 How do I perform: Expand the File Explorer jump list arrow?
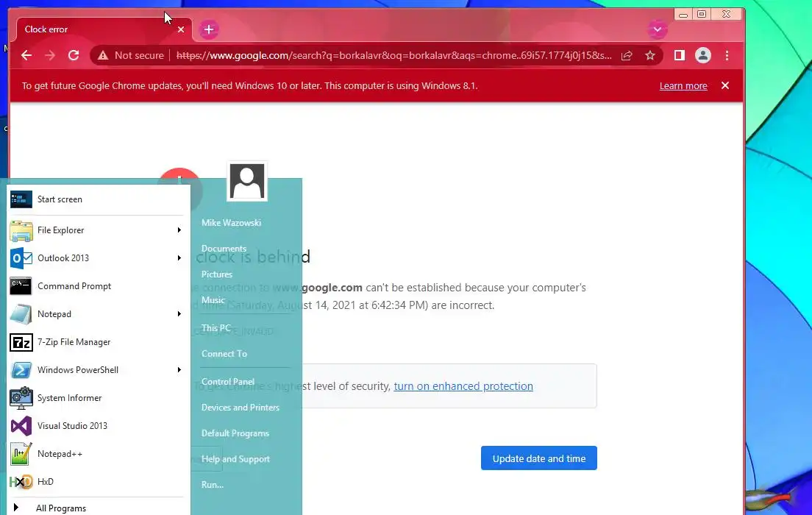click(179, 230)
